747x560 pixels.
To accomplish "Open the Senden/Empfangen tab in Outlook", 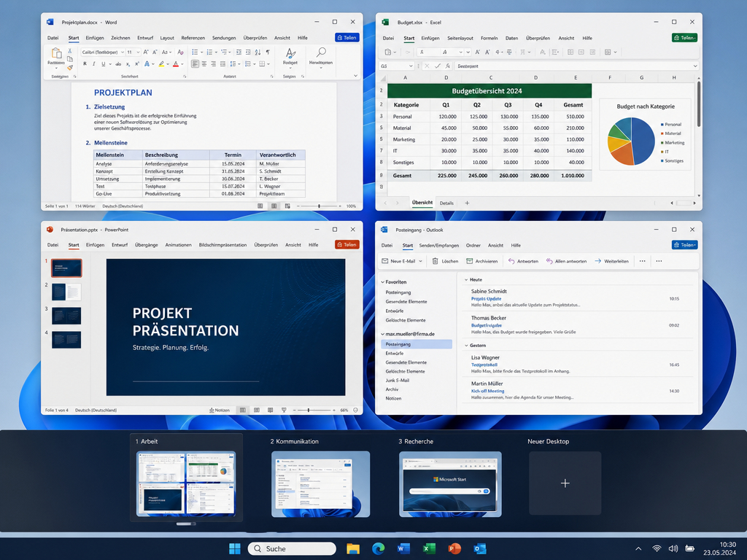I will click(438, 245).
